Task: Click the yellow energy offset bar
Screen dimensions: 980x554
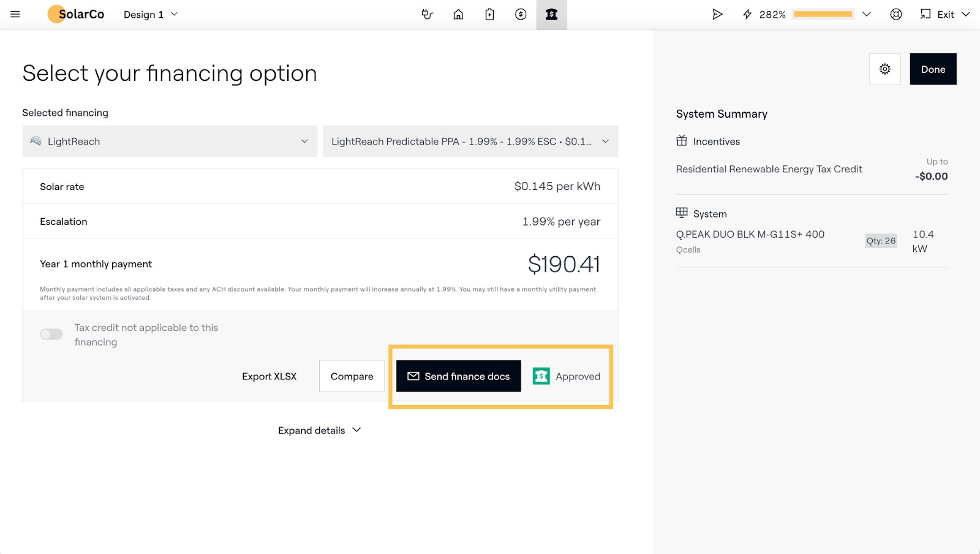Action: pos(823,14)
